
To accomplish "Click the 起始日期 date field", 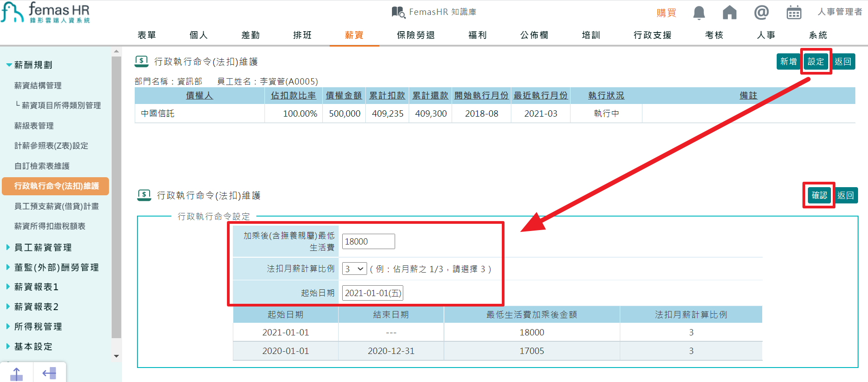I will pyautogui.click(x=373, y=293).
